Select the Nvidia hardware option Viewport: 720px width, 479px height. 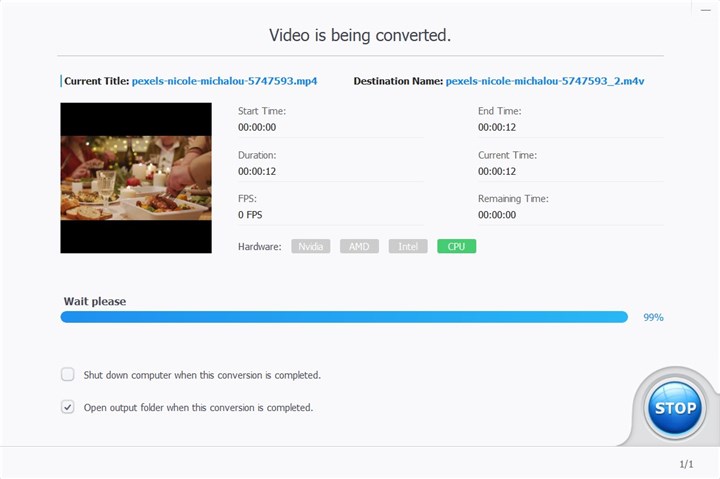[x=310, y=246]
